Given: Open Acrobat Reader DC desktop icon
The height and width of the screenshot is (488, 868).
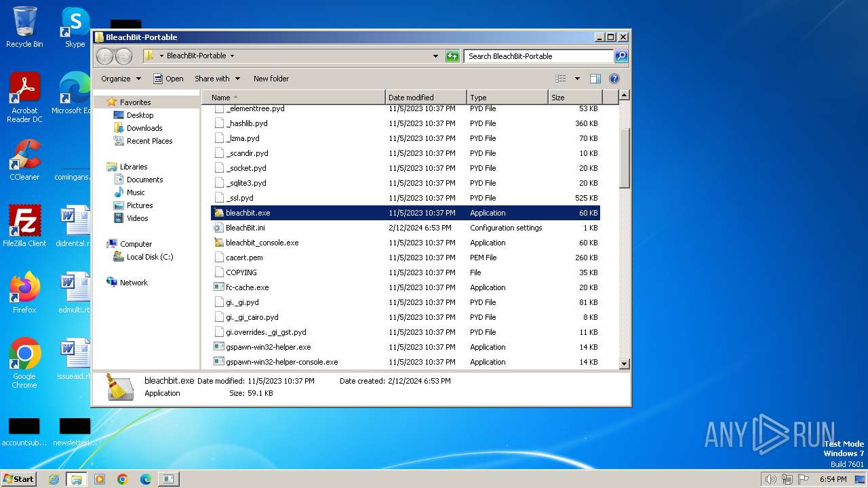Looking at the screenshot, I should click(24, 98).
